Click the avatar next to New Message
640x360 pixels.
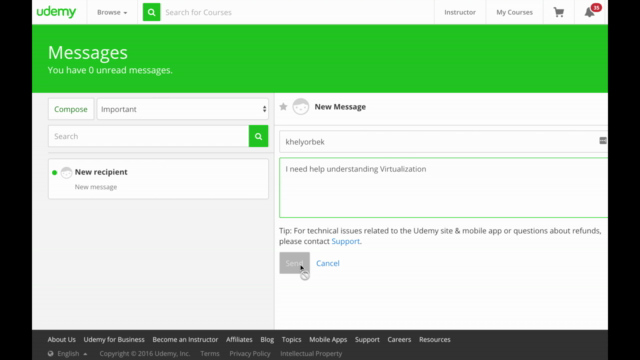point(301,107)
